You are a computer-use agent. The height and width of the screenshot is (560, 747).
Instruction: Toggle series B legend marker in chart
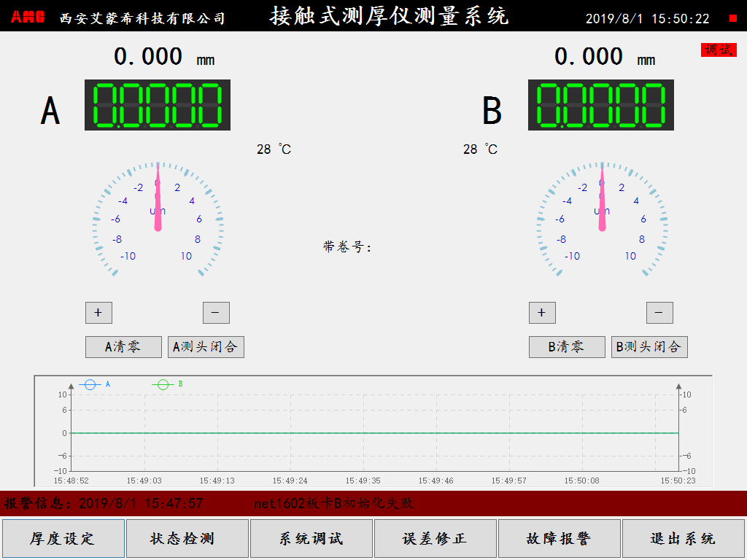pos(163,384)
